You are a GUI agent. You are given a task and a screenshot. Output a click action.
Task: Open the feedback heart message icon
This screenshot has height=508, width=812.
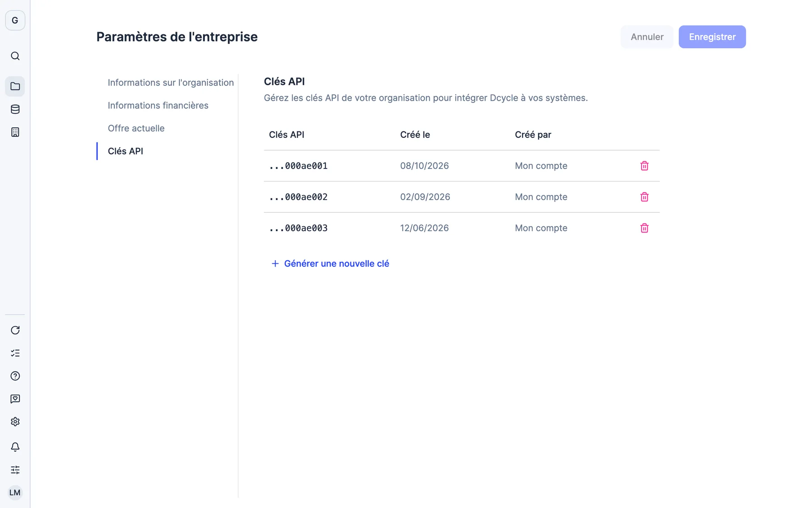click(15, 399)
